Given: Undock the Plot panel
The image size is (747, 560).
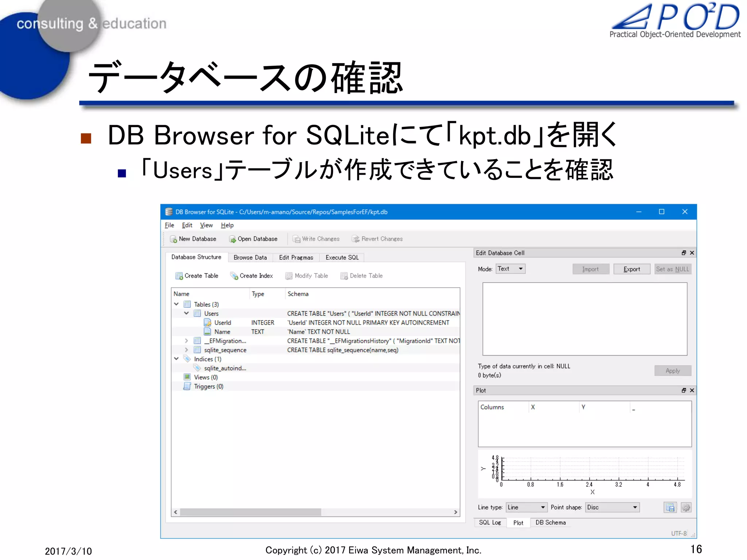Looking at the screenshot, I should 684,390.
